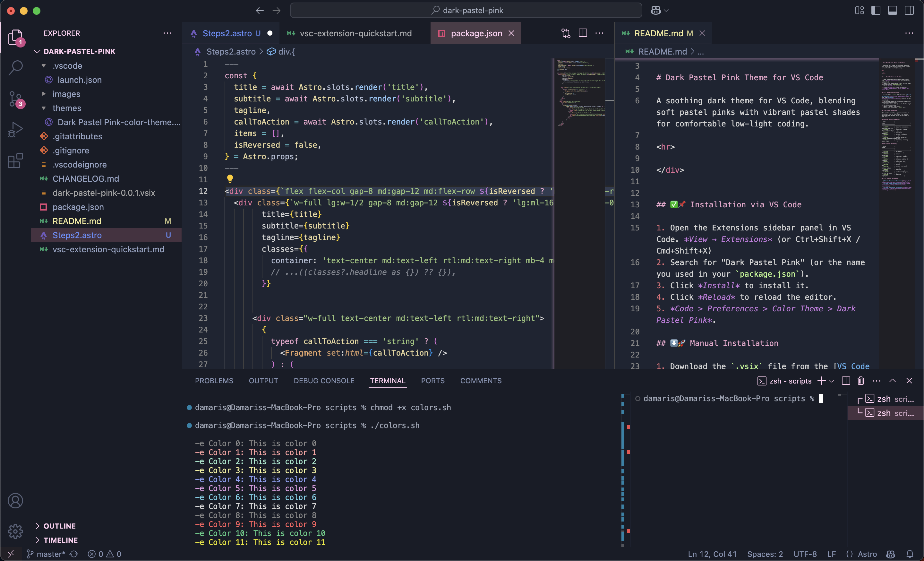Split the terminal pane
The width and height of the screenshot is (924, 561).
(846, 381)
